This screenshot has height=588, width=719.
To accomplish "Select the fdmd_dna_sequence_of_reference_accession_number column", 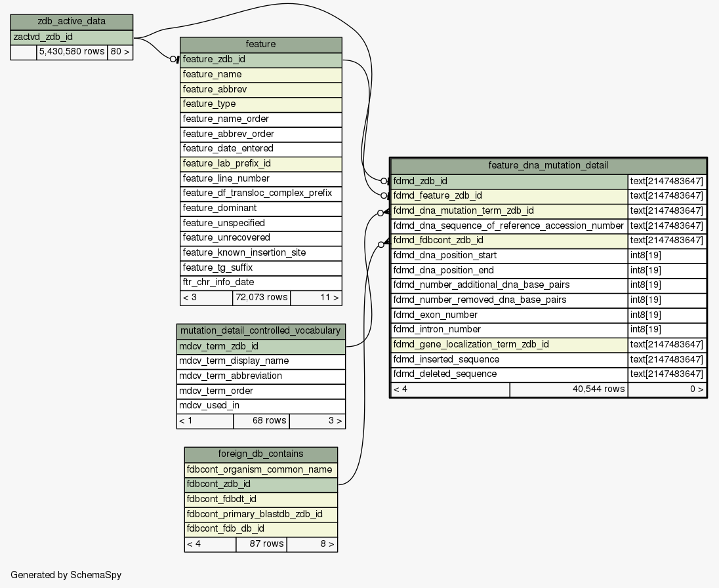I will pyautogui.click(x=509, y=226).
